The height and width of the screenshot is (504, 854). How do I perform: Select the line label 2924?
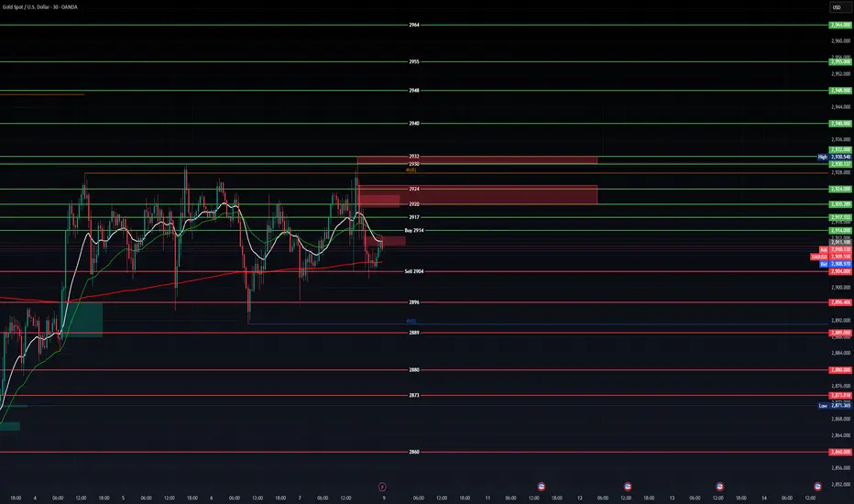point(414,189)
